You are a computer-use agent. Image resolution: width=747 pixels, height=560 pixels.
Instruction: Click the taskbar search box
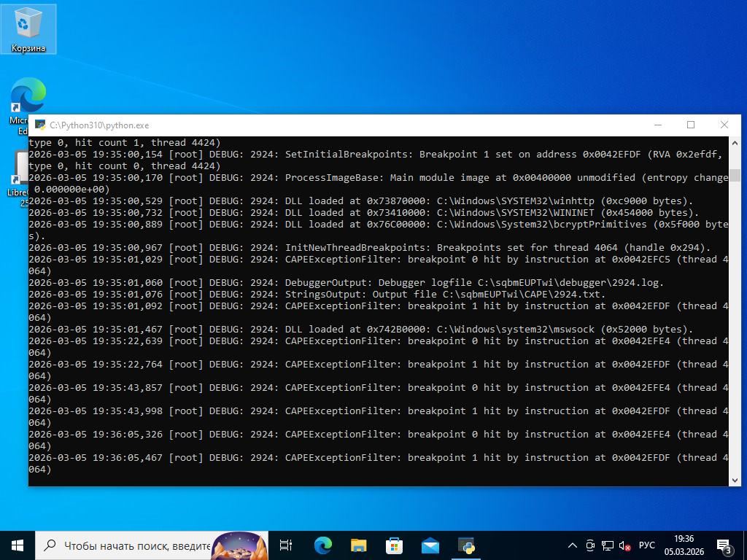tap(135, 545)
